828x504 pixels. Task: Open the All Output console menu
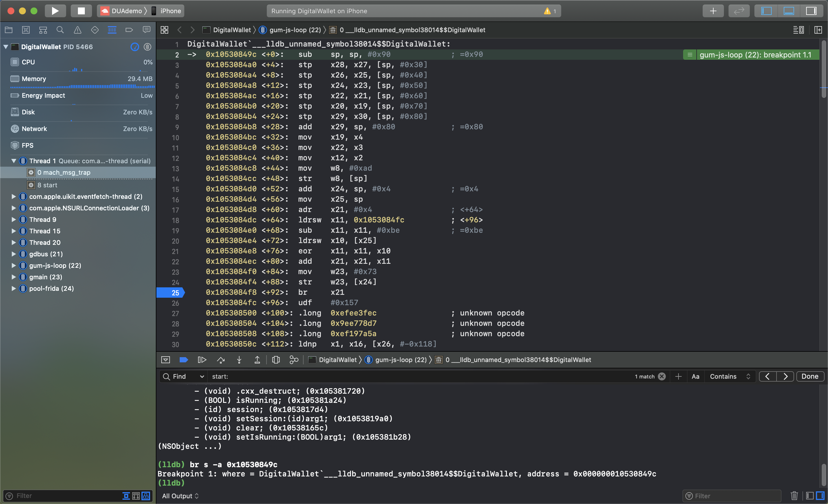180,496
